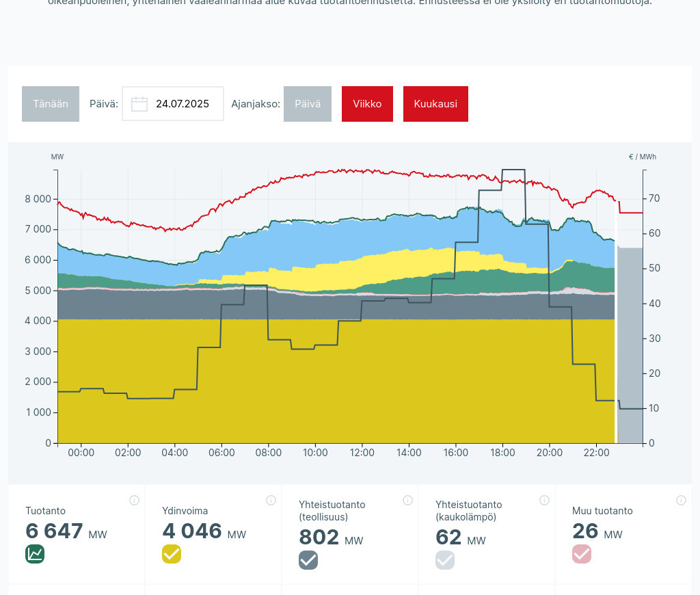Select the Päivä time period button
This screenshot has width=700, height=595.
[308, 104]
